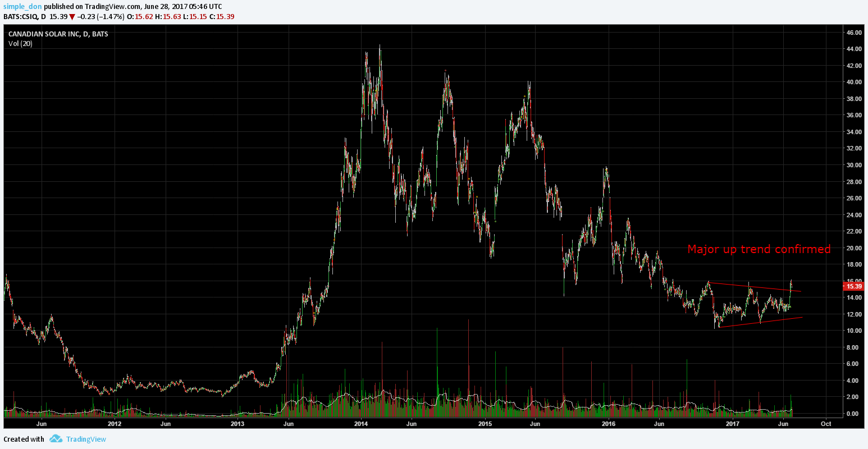The image size is (868, 449).
Task: Click the red down-arrow price change indicator
Action: click(x=72, y=17)
